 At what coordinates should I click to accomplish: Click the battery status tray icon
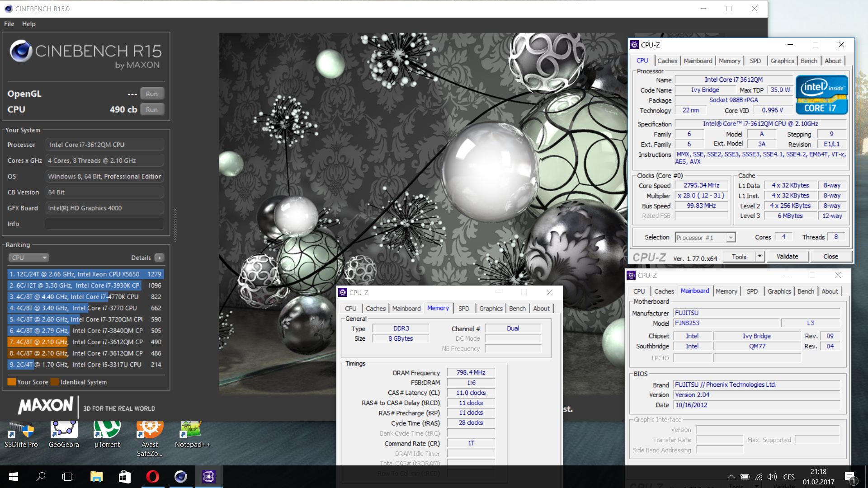click(x=745, y=477)
